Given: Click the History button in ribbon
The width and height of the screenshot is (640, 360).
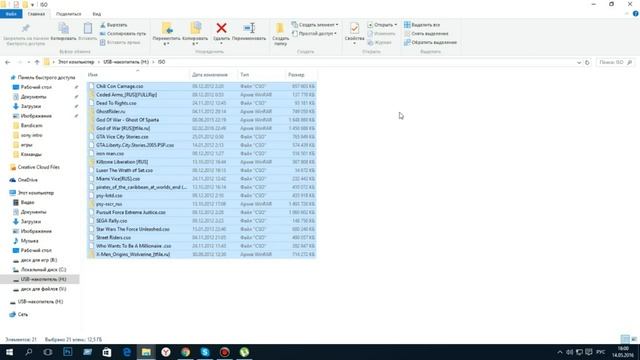Looking at the screenshot, I should pyautogui.click(x=379, y=42).
